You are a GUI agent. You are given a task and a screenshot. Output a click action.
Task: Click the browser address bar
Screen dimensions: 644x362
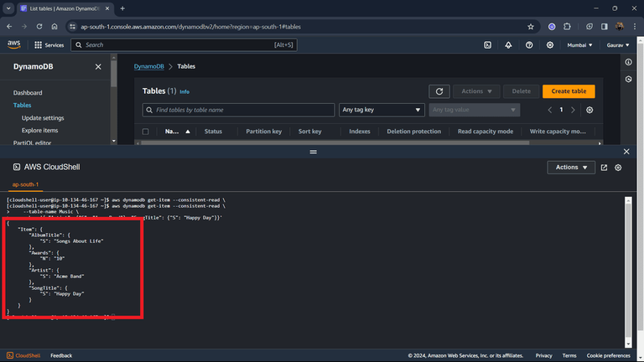(x=302, y=27)
